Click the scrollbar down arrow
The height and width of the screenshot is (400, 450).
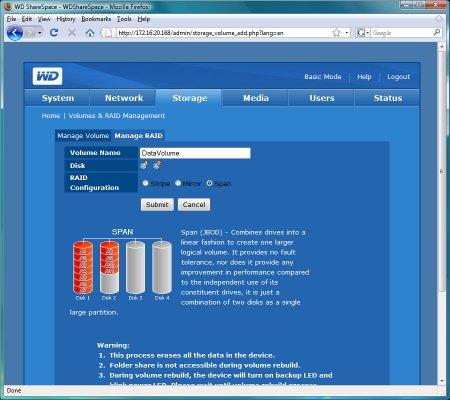point(442,380)
